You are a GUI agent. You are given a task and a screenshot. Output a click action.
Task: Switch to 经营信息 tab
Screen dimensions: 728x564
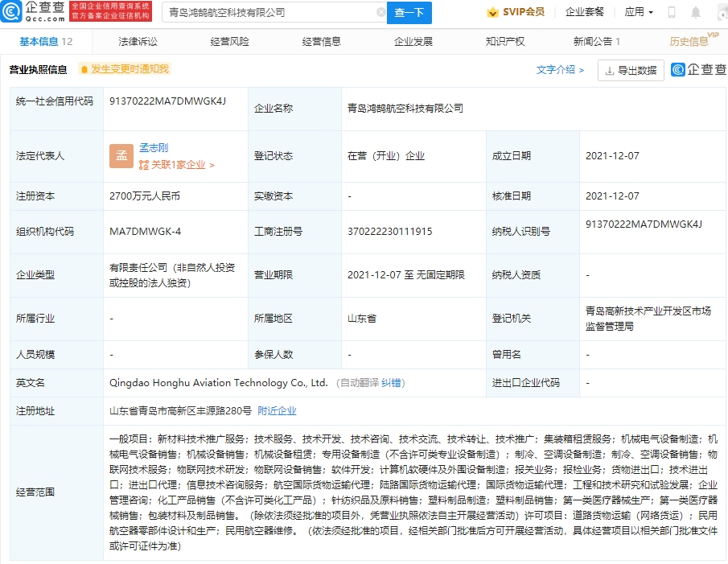pyautogui.click(x=322, y=42)
